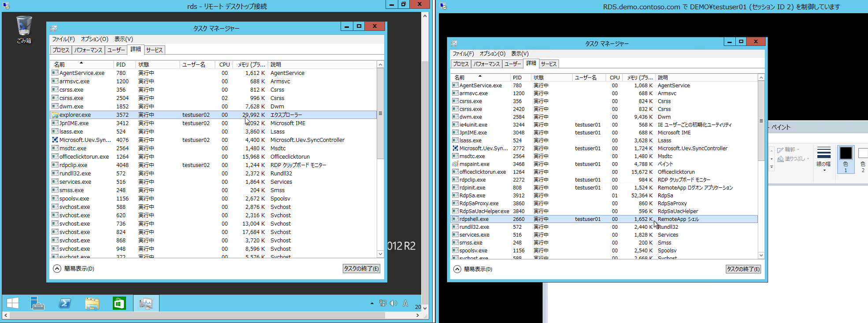Open the 線の幅 line width dropdown
The height and width of the screenshot is (323, 868).
coord(824,160)
